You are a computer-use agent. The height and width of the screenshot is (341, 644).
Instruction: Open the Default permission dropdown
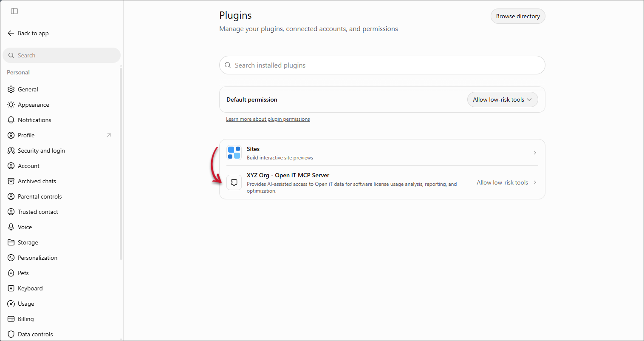pos(503,99)
